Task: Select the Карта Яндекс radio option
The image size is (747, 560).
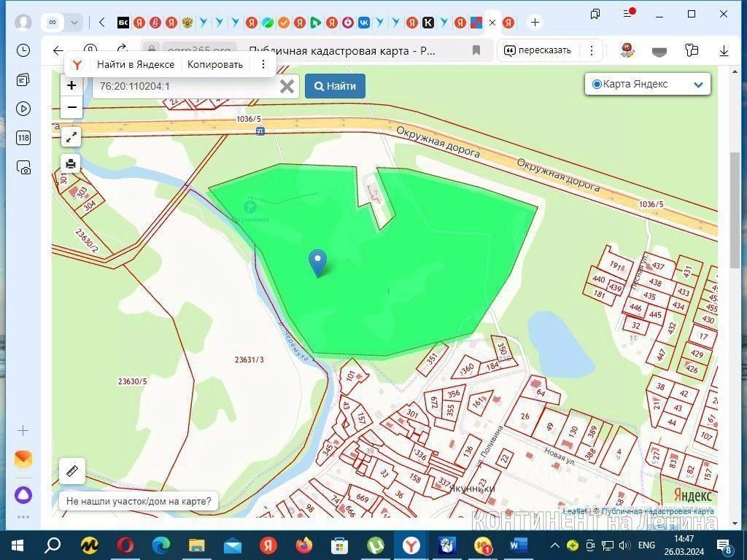Action: 597,85
